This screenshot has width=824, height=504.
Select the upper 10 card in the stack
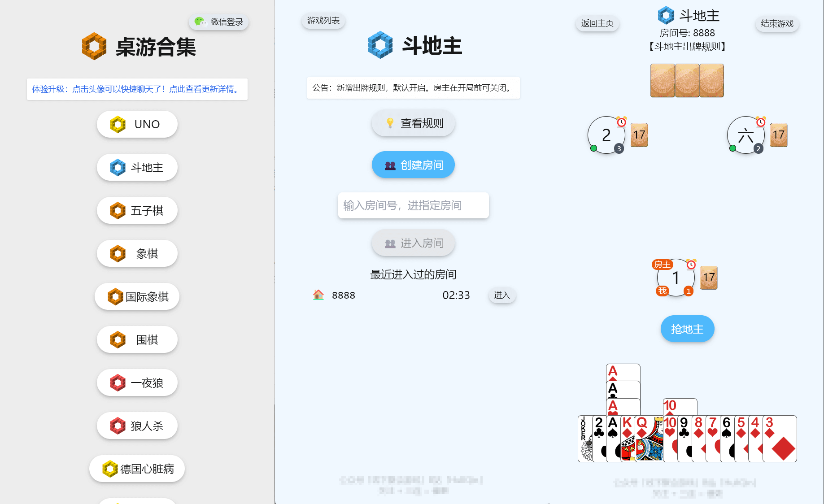[680, 407]
